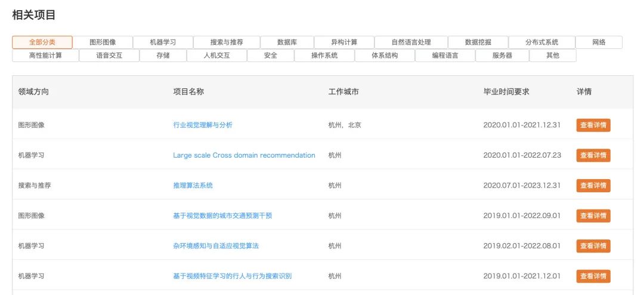Show 数据挖掘 category projects

[478, 42]
